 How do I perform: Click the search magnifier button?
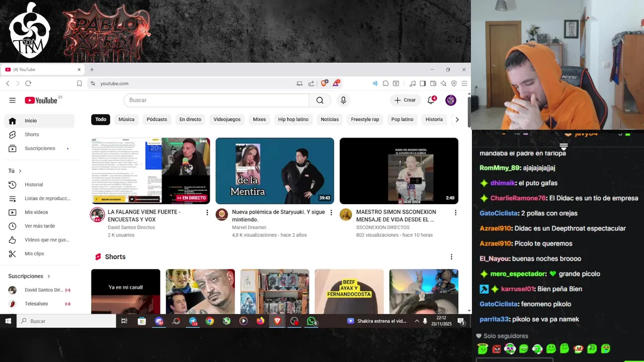point(320,100)
